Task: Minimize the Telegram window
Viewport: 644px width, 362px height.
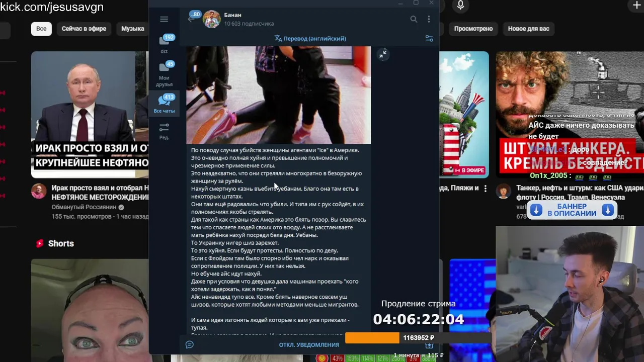Action: point(400,3)
